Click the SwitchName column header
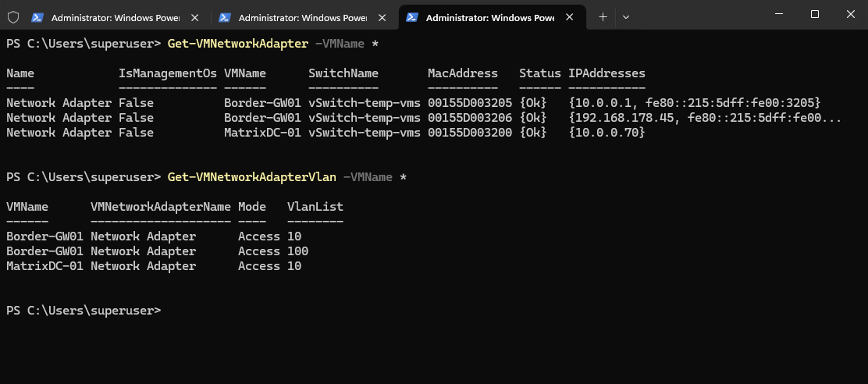Screen dimensions: 868x384 tap(343, 73)
